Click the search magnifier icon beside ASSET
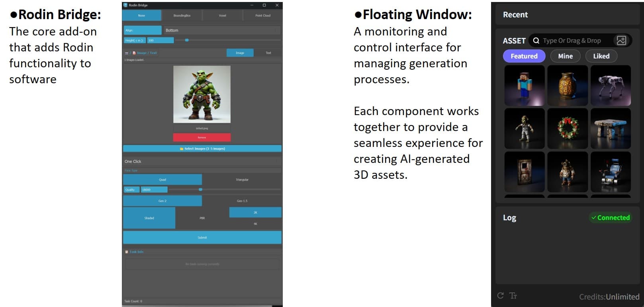The width and height of the screenshot is (644, 307). [x=536, y=41]
